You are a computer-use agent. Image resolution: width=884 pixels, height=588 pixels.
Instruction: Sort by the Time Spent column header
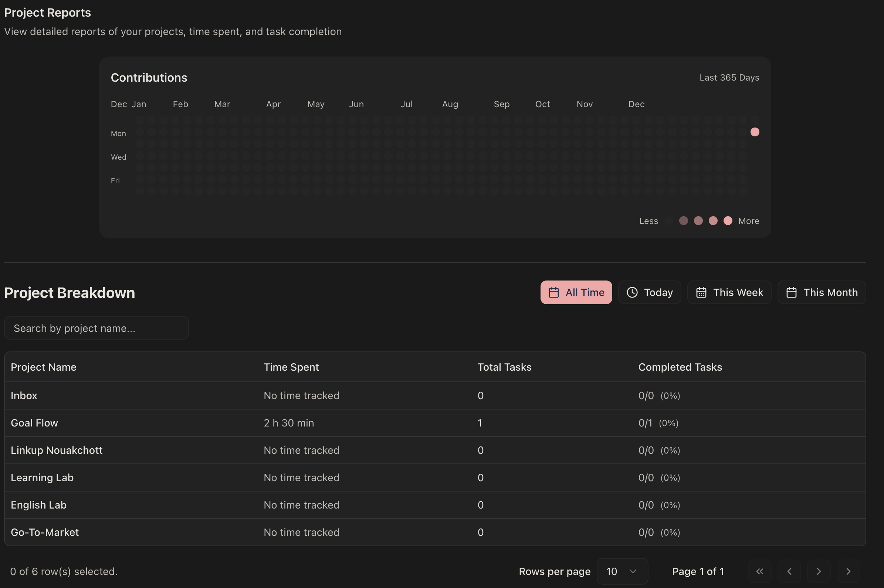point(291,367)
